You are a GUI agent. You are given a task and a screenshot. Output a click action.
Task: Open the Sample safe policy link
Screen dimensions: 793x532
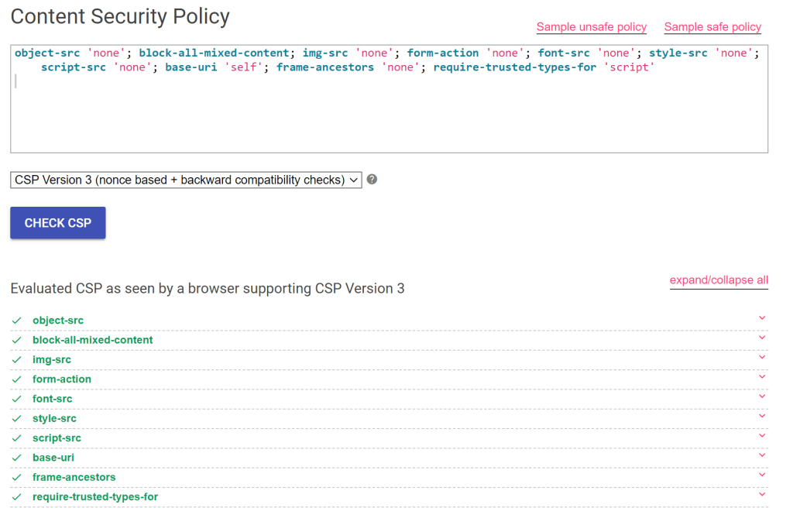tap(712, 27)
